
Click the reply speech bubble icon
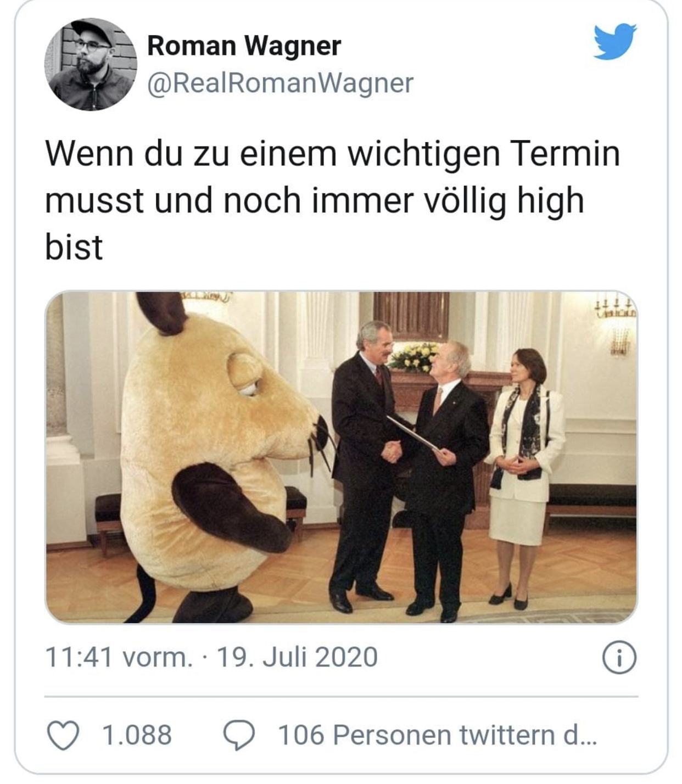point(239,736)
